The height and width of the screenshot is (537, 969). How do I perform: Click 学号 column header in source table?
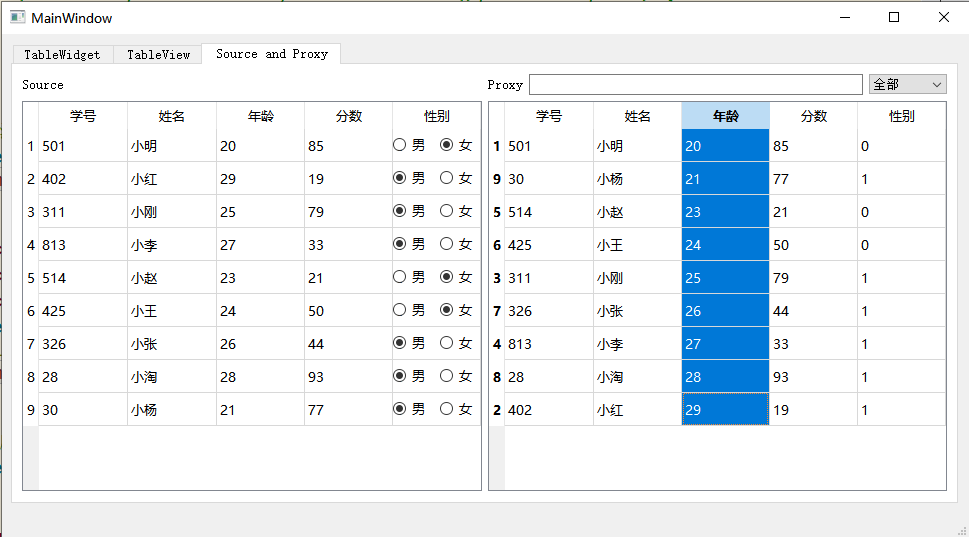tap(83, 116)
